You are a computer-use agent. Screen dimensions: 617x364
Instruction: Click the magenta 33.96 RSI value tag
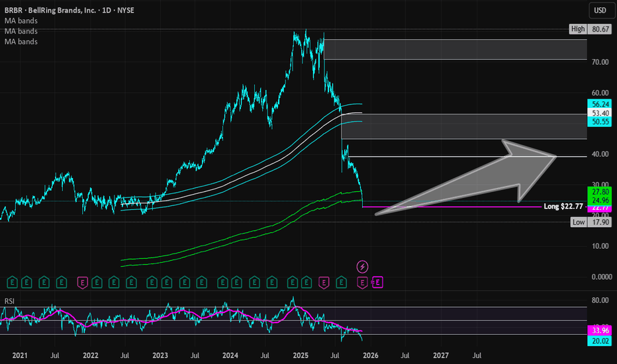[599, 330]
